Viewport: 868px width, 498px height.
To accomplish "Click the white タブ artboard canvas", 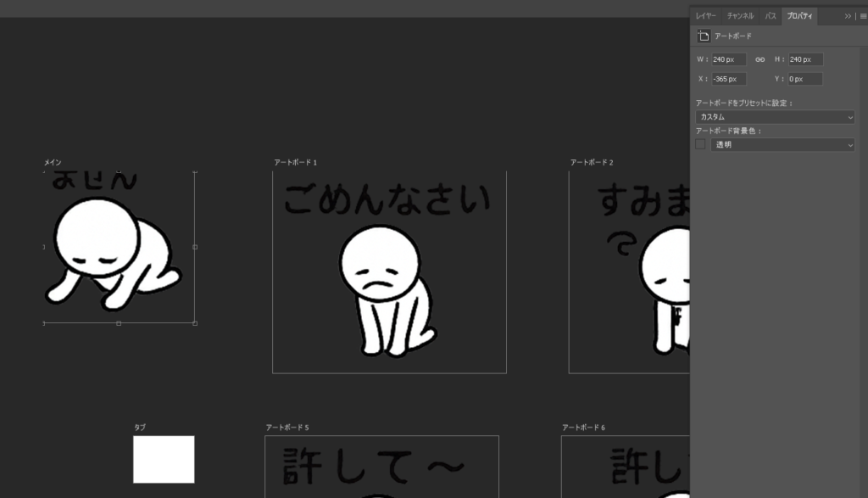I will 164,459.
